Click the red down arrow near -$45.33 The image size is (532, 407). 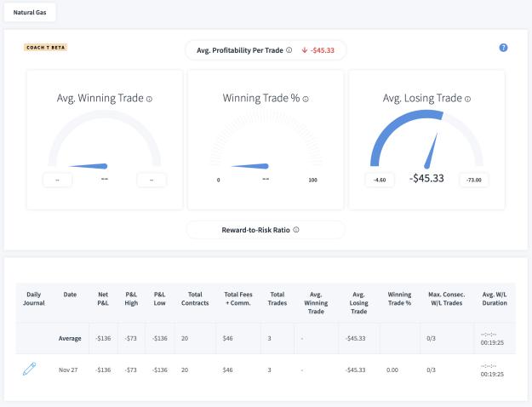click(305, 50)
